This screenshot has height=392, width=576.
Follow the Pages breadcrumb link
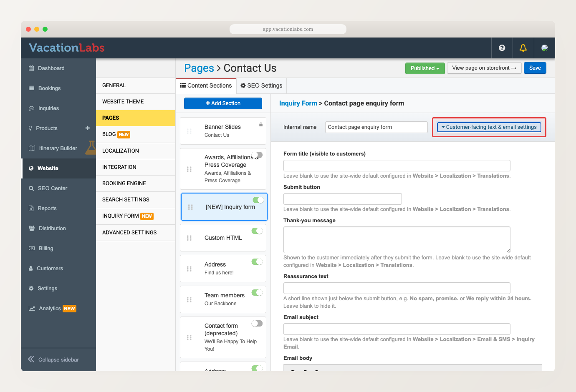(x=199, y=68)
